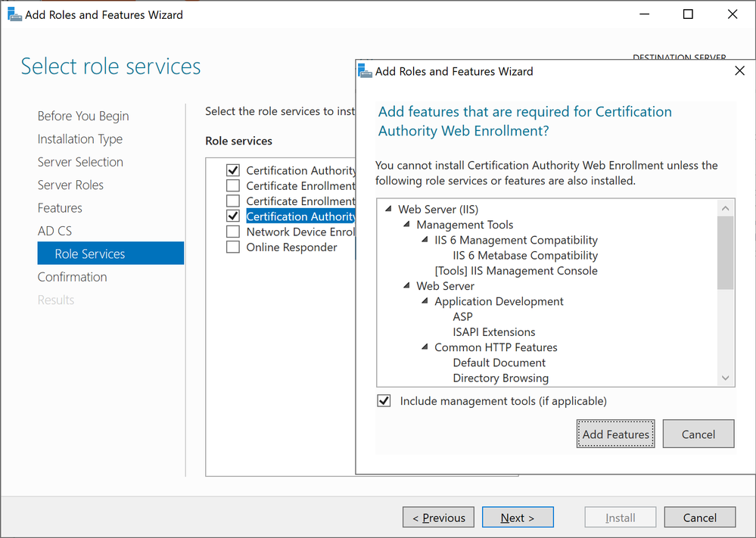Check the Network Device Enrollment checkbox
The image size is (756, 538).
[x=232, y=232]
